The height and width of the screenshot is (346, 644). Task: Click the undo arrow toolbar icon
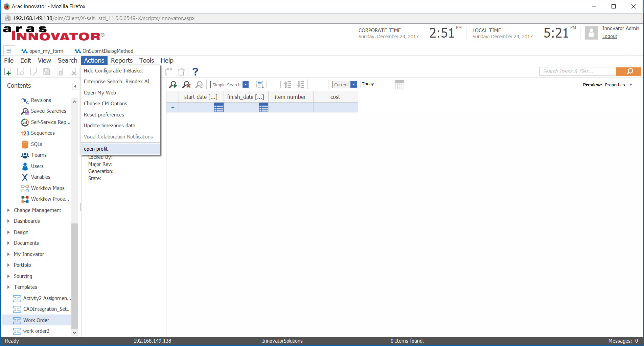[168, 72]
